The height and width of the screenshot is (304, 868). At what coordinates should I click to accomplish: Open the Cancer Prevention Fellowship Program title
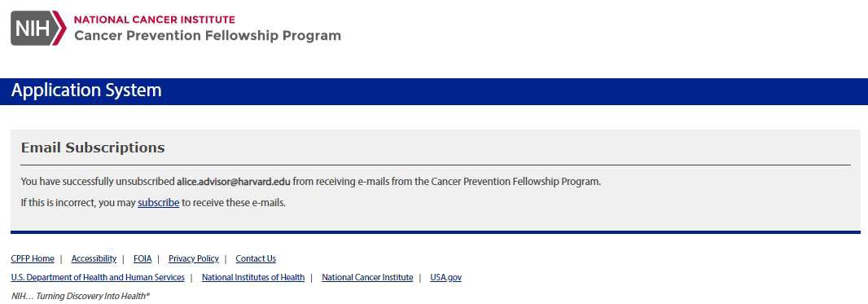[208, 36]
